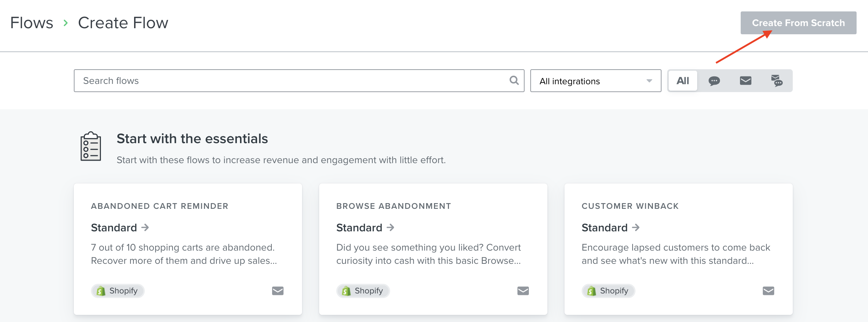Image resolution: width=868 pixels, height=322 pixels.
Task: Click Shopify tag on Browse Abandonment card
Action: pos(363,291)
